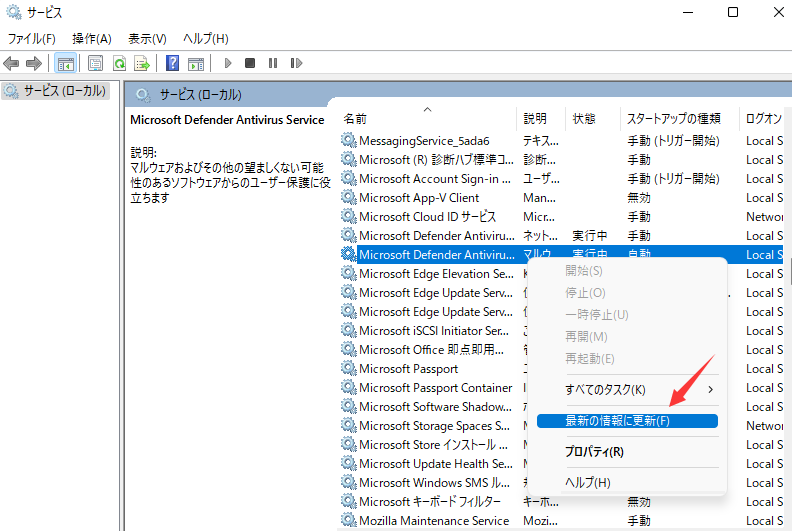Click the Back arrow in the toolbar
The width and height of the screenshot is (792, 531).
(11, 63)
